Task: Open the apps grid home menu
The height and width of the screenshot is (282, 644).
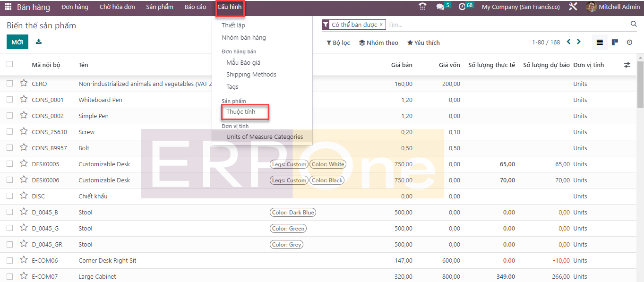Action: click(8, 7)
